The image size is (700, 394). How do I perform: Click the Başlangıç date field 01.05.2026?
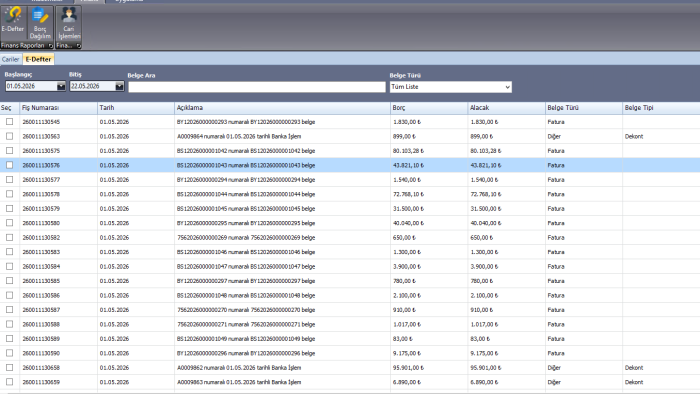coord(31,86)
